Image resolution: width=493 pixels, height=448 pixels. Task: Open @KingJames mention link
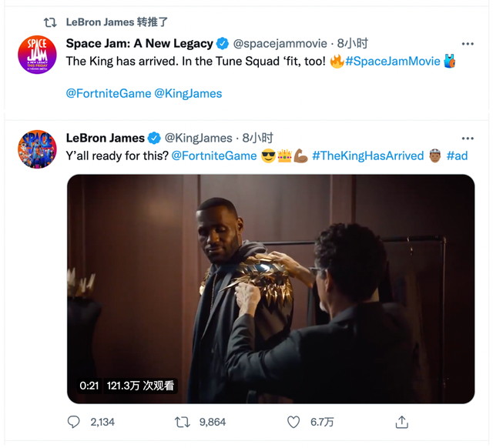coord(188,93)
